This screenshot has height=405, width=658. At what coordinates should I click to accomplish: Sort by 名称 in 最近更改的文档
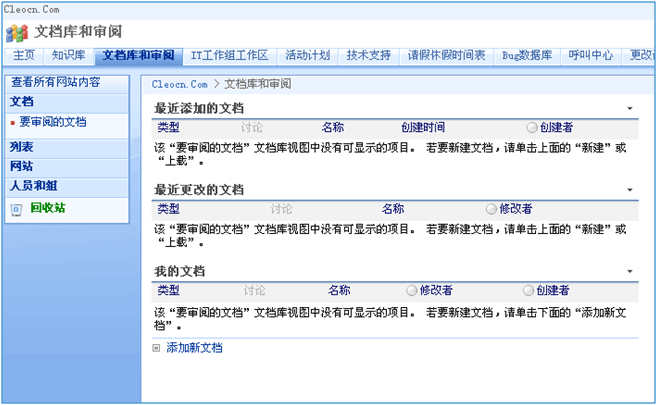click(393, 209)
